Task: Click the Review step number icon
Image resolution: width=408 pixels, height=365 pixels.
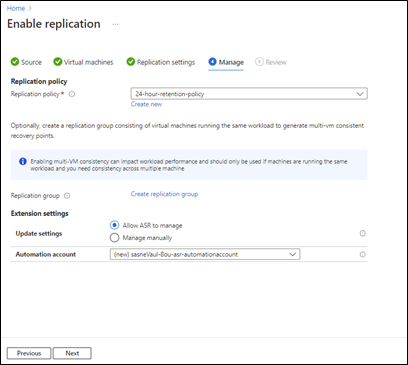Action: pyautogui.click(x=259, y=62)
